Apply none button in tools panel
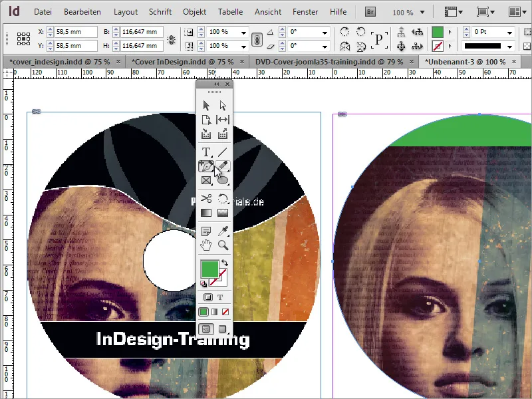Screen dimensions: 532x399 pos(225,312)
